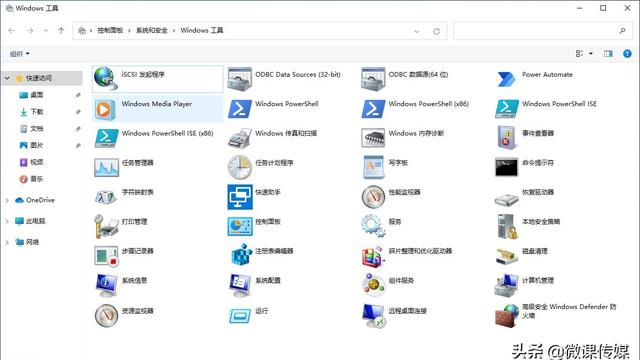Click the 控制面板 item label
The image size is (640, 360).
268,222
